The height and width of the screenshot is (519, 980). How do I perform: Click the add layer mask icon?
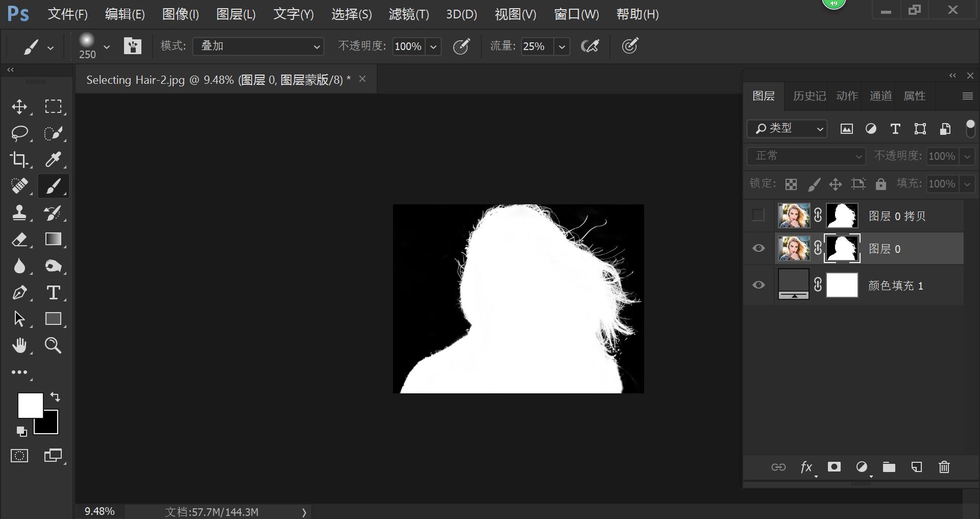point(834,467)
